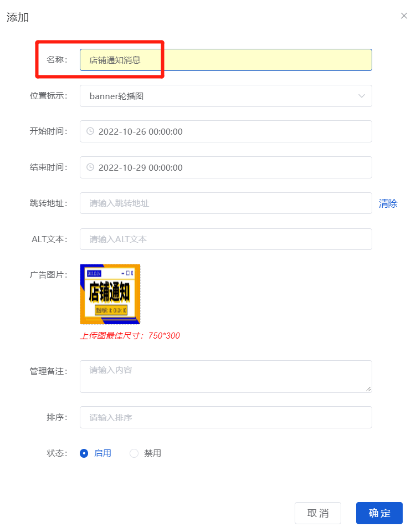Image resolution: width=416 pixels, height=532 pixels.
Task: Open the banner轮播图 select box
Action: click(226, 96)
